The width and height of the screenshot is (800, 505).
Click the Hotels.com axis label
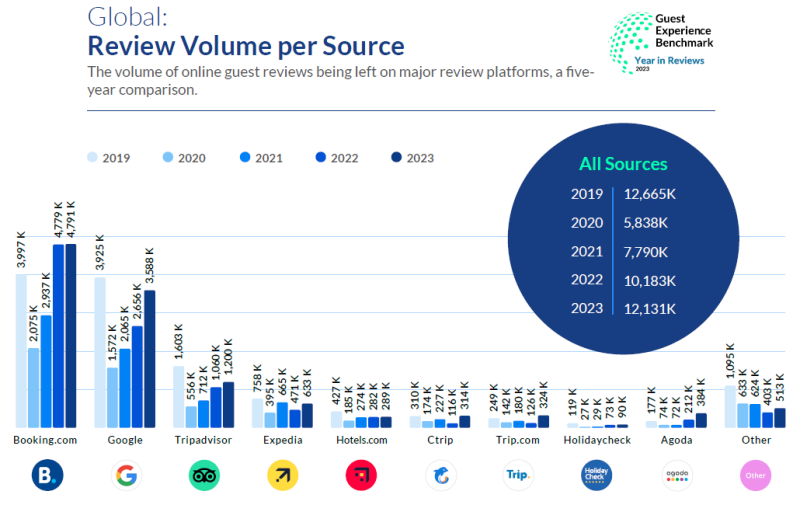pos(362,440)
